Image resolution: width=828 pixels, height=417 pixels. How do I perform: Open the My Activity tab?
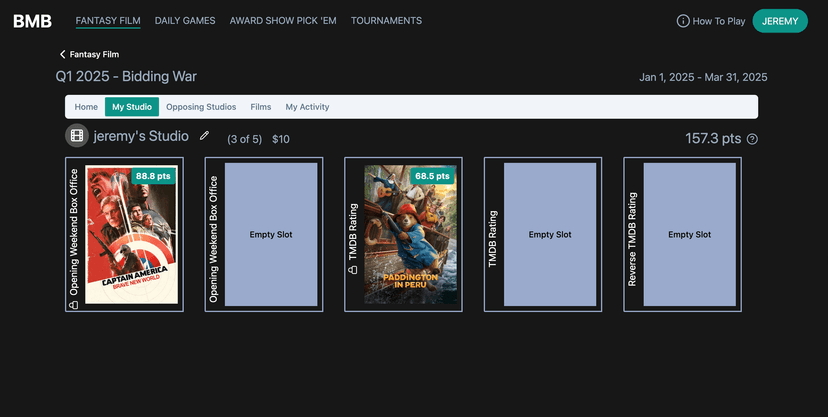307,107
